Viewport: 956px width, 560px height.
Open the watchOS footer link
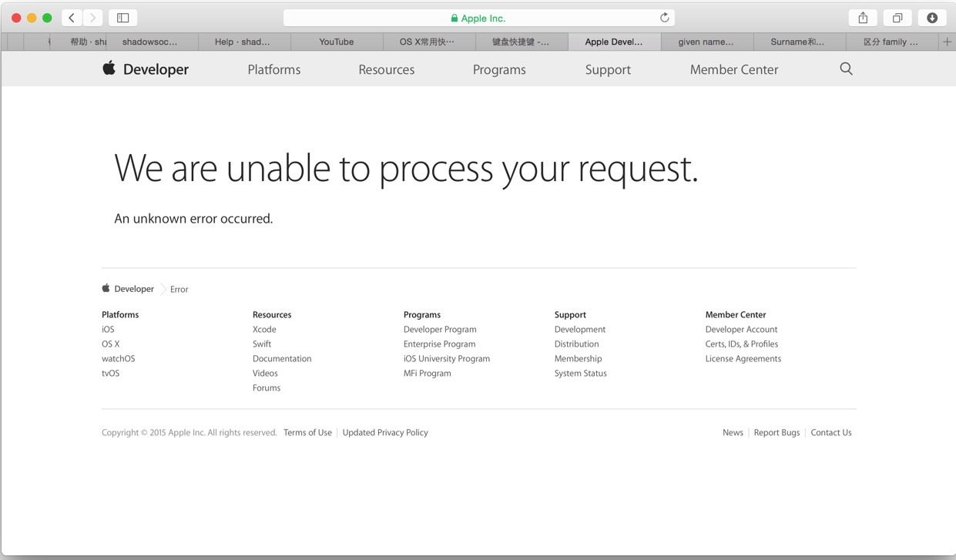(x=119, y=359)
